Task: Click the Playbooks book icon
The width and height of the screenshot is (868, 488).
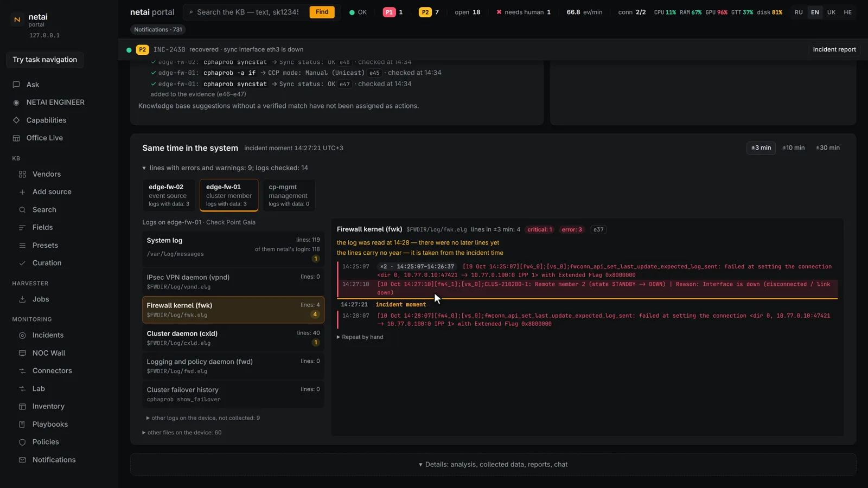Action: pyautogui.click(x=22, y=425)
